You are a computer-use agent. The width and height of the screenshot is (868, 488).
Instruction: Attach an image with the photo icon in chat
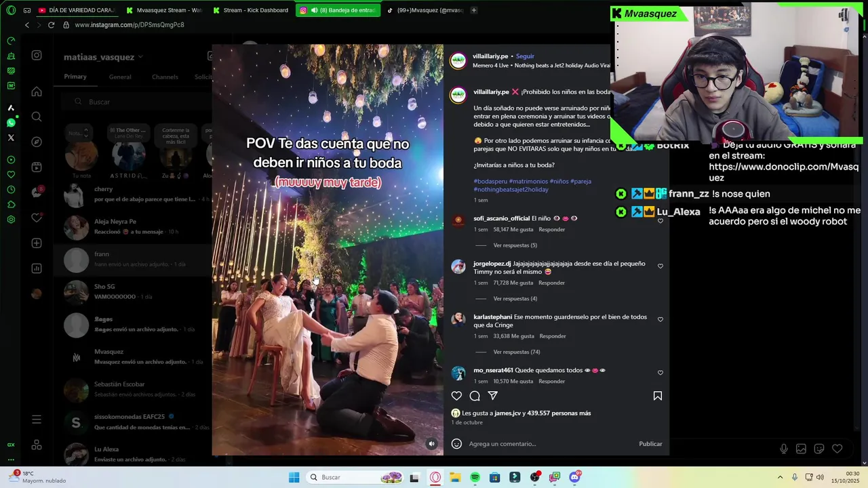801,449
